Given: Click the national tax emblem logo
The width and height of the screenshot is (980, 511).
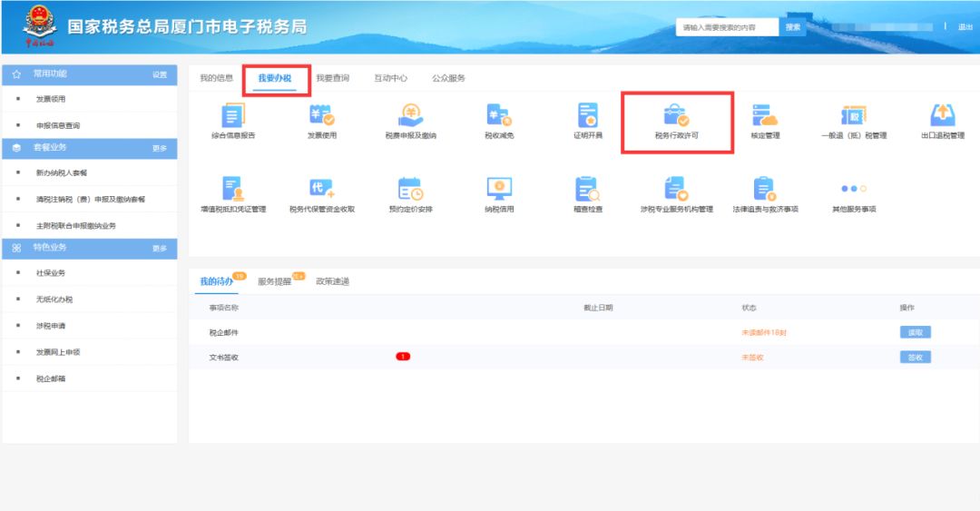Looking at the screenshot, I should pos(39,25).
